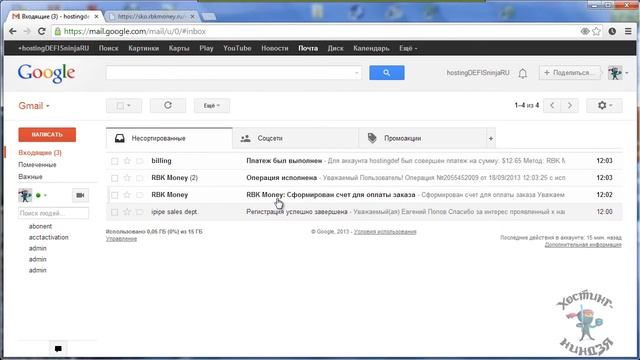Go back with the browser back arrow
Screen dimensions: 640x360
click(x=13, y=31)
